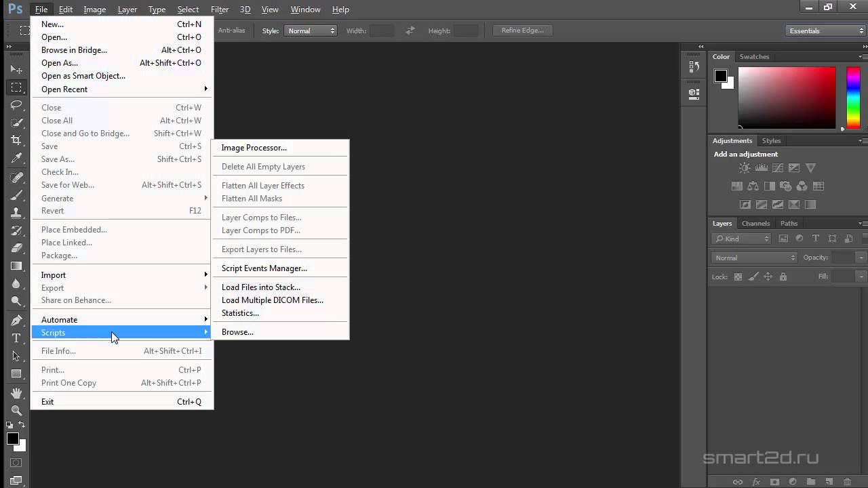Open the History panel icon
The image size is (868, 488).
point(694,66)
